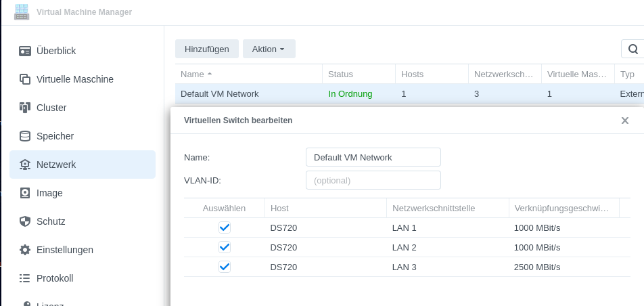Deselect the LAN 3 2500 MBit/s checkbox
Viewport: 644px width, 306px height.
pyautogui.click(x=225, y=267)
